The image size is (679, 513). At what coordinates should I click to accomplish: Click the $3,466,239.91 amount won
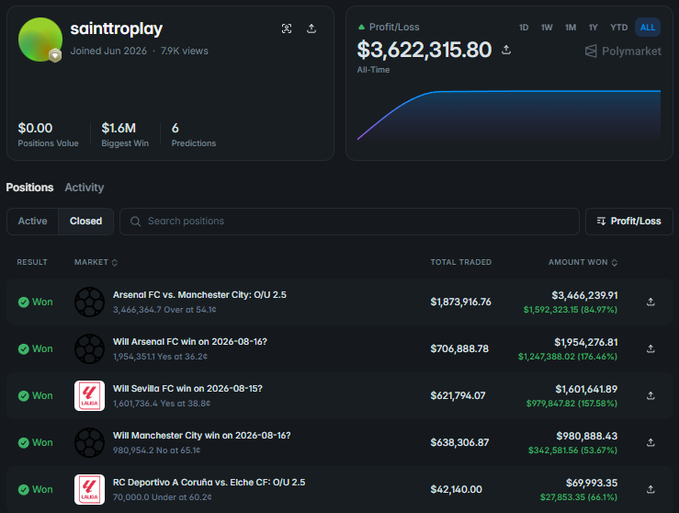[585, 295]
